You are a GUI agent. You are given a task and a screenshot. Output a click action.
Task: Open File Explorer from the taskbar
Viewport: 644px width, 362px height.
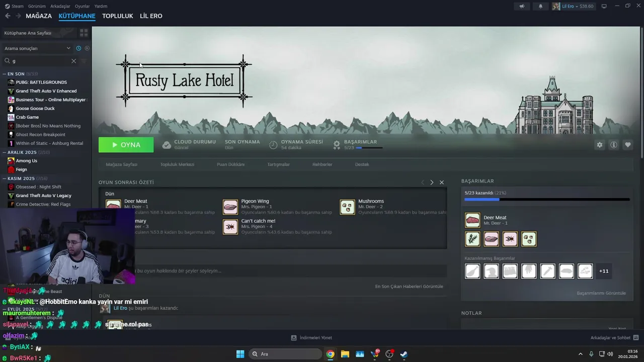tap(345, 354)
